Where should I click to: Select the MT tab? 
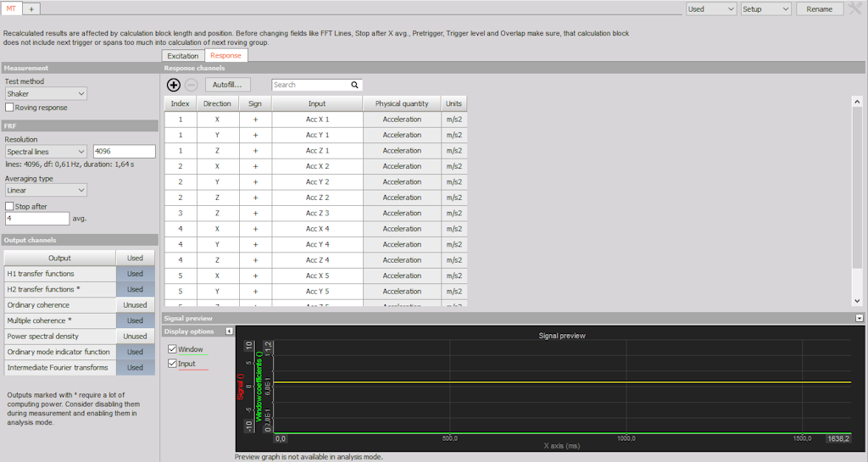(x=11, y=8)
